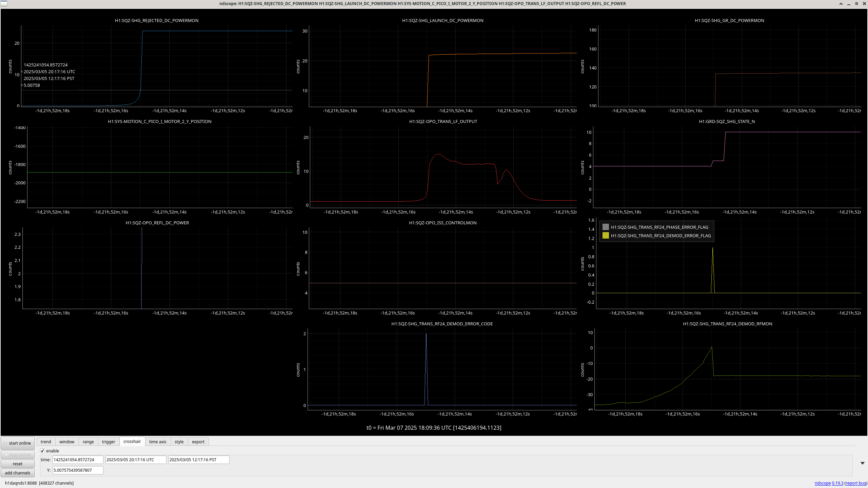Switch to the range tab
The height and width of the screenshot is (488, 868).
88,442
